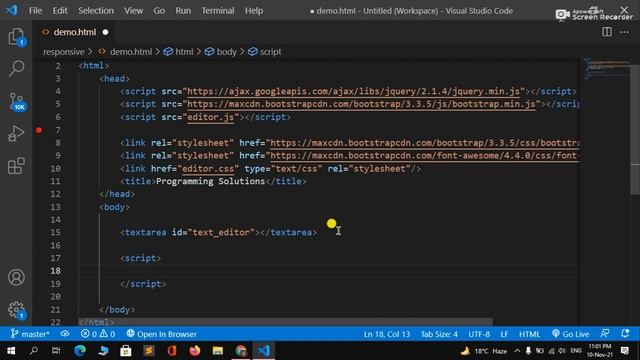Click the unsaved dot on demo.html tab

[x=105, y=32]
